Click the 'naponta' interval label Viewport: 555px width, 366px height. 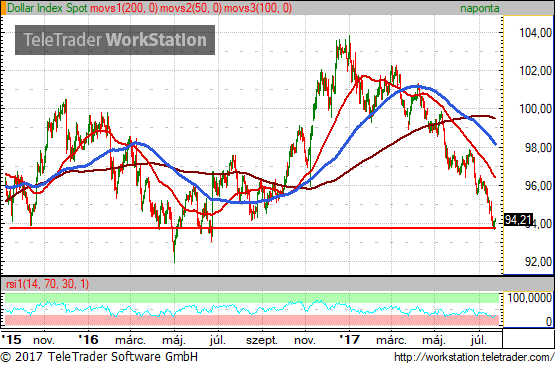coord(480,8)
